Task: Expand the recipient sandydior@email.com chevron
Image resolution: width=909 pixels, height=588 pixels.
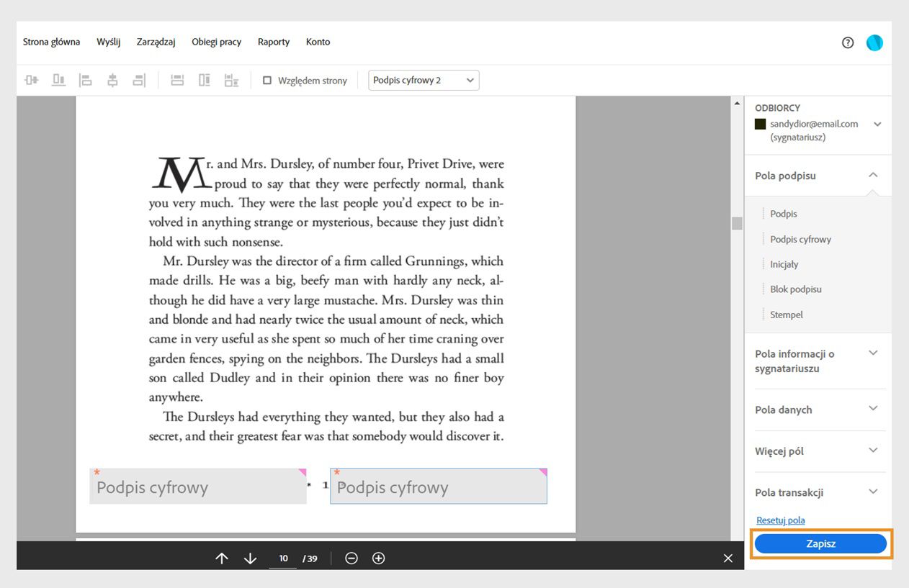Action: click(877, 125)
